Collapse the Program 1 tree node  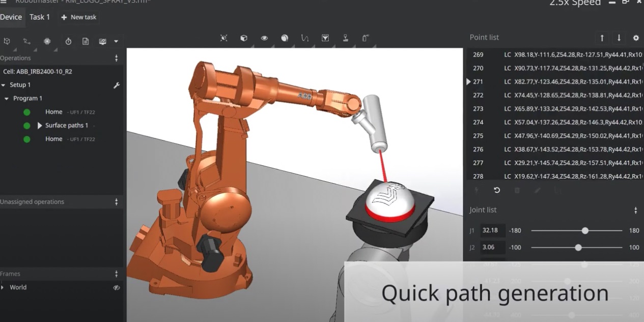point(7,98)
